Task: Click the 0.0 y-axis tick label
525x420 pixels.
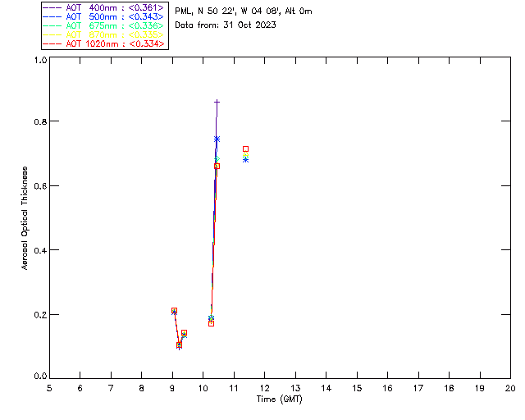Action: pyautogui.click(x=40, y=376)
